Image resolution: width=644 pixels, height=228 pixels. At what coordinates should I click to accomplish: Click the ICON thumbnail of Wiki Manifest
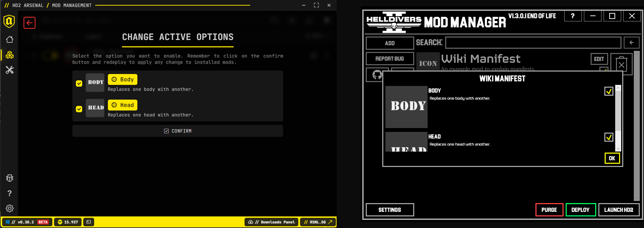coord(428,62)
